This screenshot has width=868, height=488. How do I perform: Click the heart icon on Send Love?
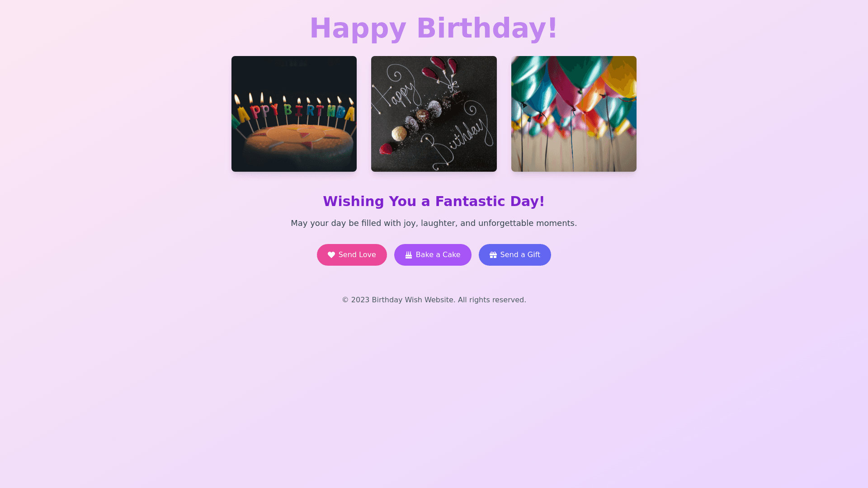coord(331,255)
